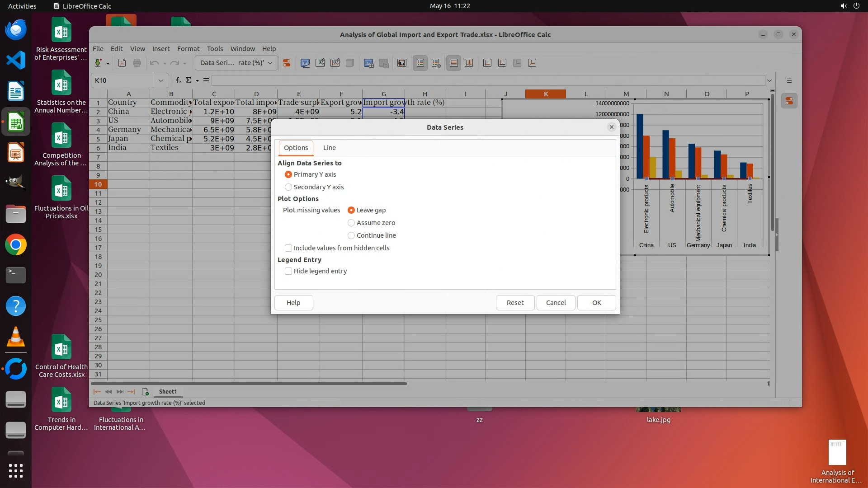The height and width of the screenshot is (488, 868).
Task: Expand the Name Box dropdown arrow
Action: pyautogui.click(x=160, y=80)
